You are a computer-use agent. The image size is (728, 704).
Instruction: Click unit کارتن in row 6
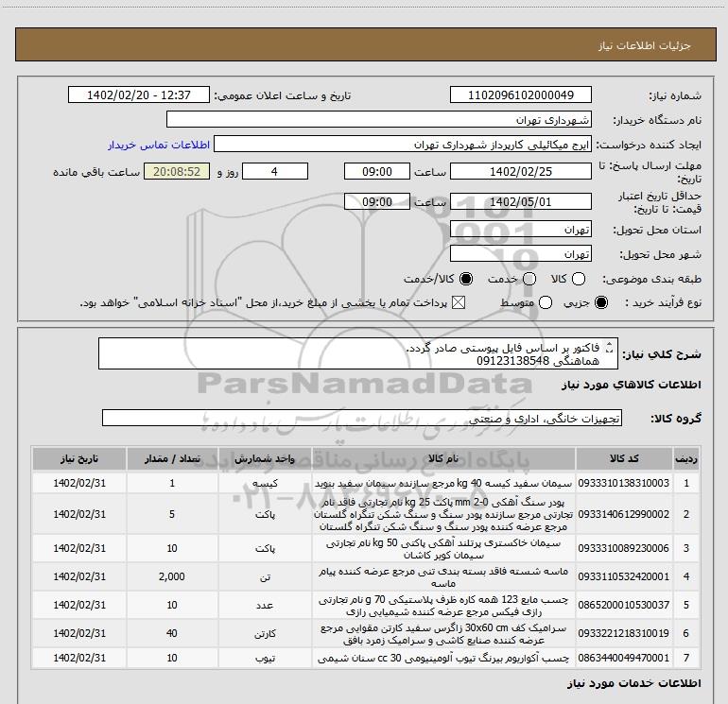click(265, 633)
